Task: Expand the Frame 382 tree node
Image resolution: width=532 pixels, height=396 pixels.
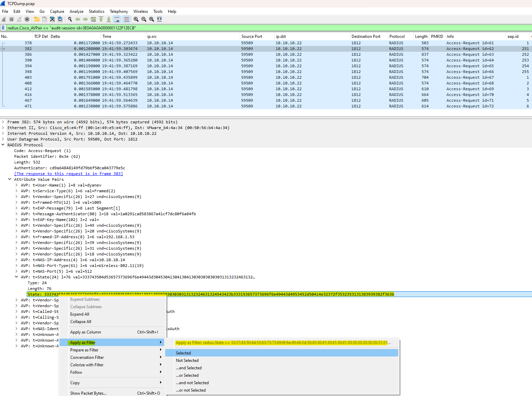Action: [3, 122]
